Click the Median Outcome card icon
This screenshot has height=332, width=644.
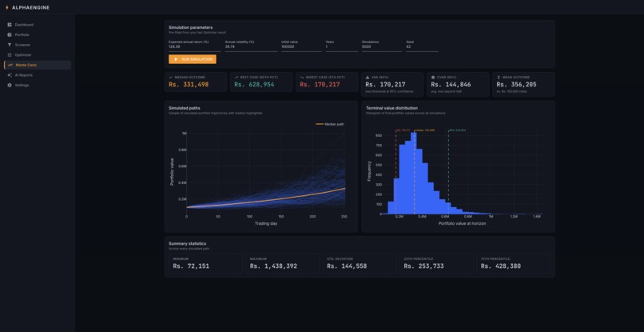coord(171,78)
